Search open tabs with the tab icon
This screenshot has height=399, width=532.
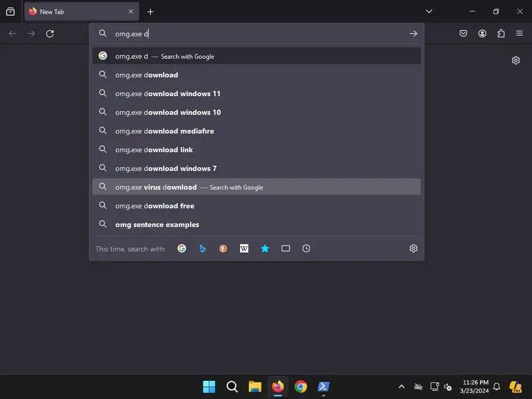pos(286,248)
